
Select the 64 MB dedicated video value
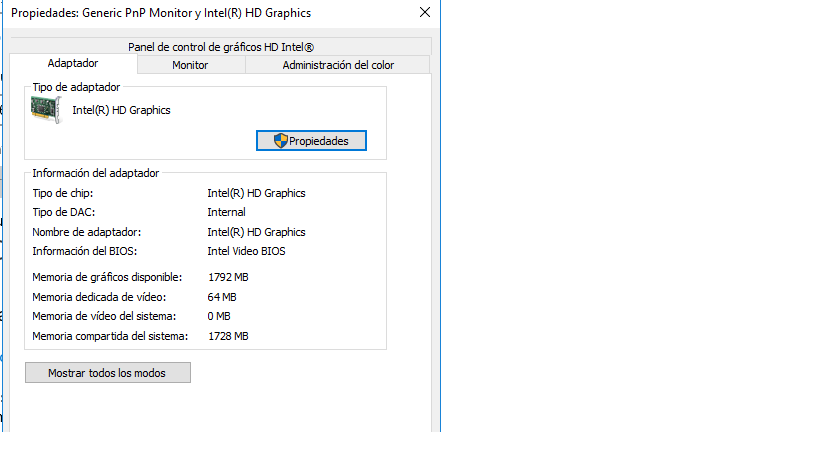point(222,297)
